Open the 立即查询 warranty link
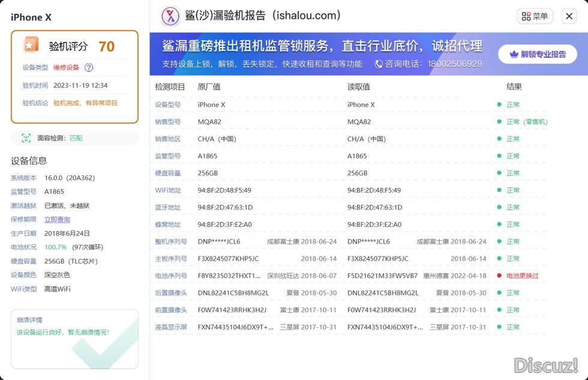This screenshot has height=380, width=588. coord(57,220)
